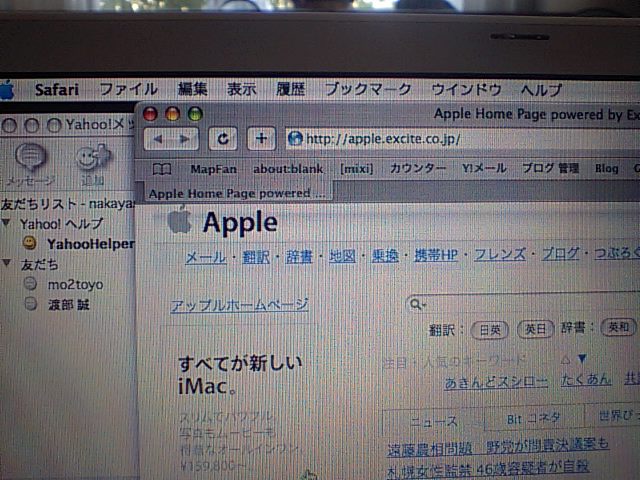The width and height of the screenshot is (640, 480).
Task: Collapse the 友だち group
Action: [7, 263]
